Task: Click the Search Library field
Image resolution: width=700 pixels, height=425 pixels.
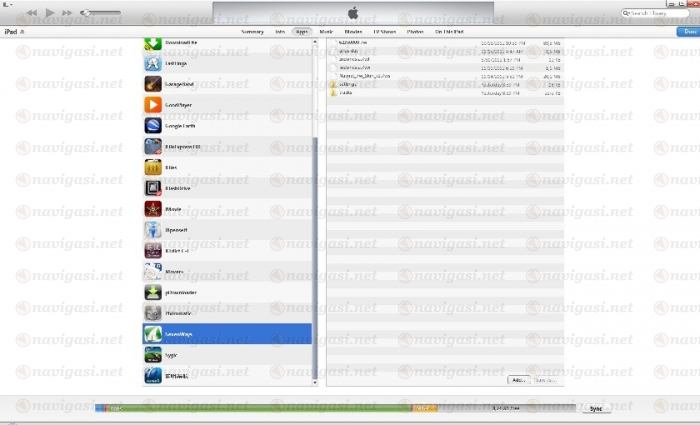Action: (659, 13)
